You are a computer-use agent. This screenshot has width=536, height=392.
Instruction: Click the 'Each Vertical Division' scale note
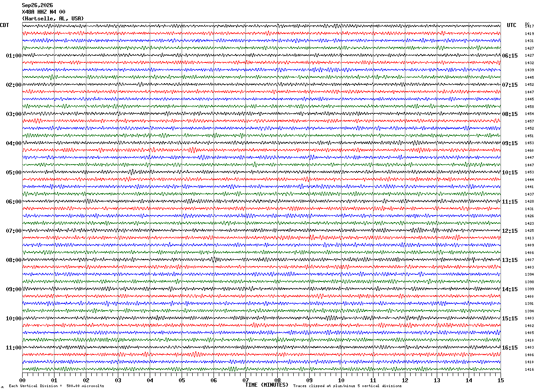(56, 386)
